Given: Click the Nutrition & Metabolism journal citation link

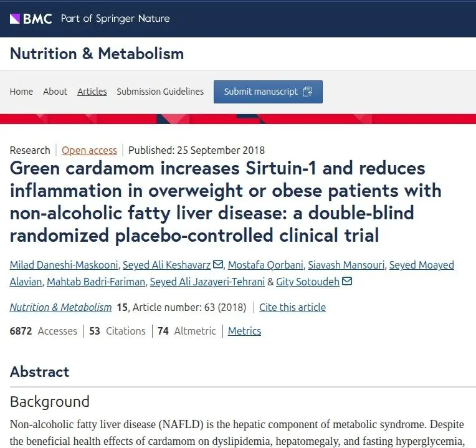Looking at the screenshot, I should tap(60, 307).
